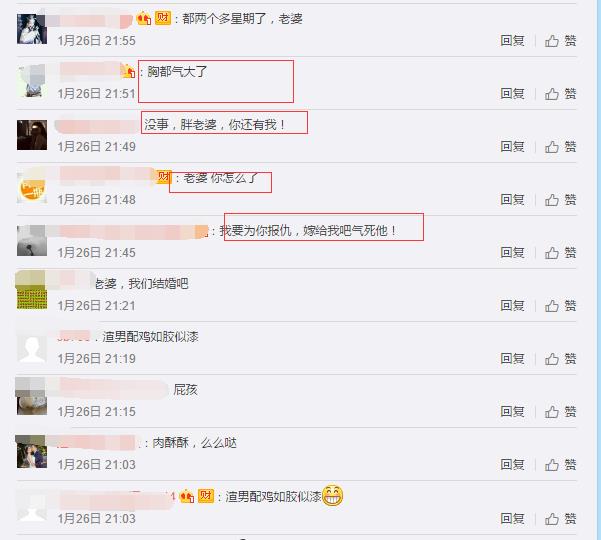
Task: Open avatar of first commenter at 21:55
Action: pyautogui.click(x=32, y=29)
